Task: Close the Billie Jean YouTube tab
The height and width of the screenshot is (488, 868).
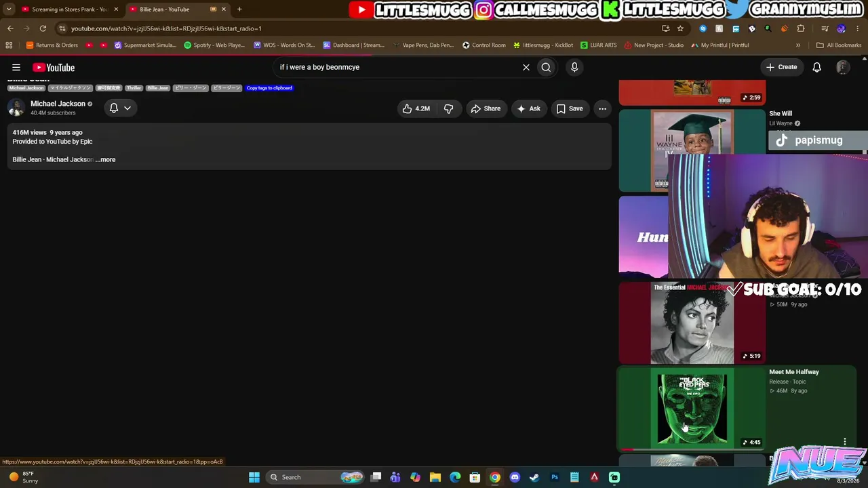Action: pos(224,9)
